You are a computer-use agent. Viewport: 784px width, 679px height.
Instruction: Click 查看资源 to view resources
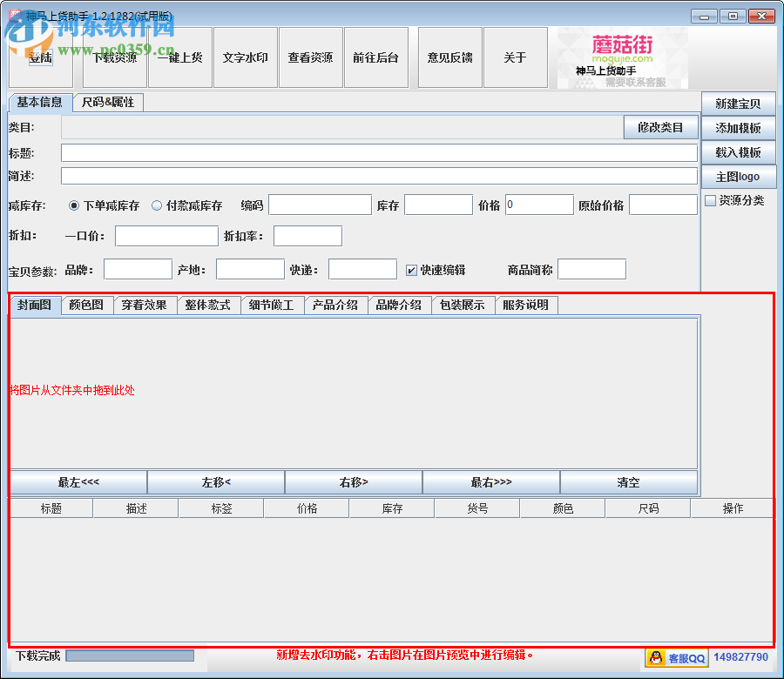(x=311, y=57)
